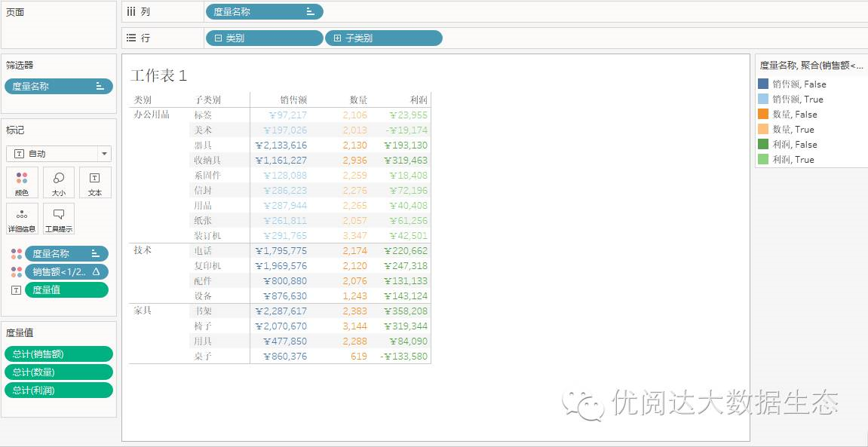Image resolution: width=868 pixels, height=447 pixels.
Task: Click the 类别 column header
Action: coord(143,100)
